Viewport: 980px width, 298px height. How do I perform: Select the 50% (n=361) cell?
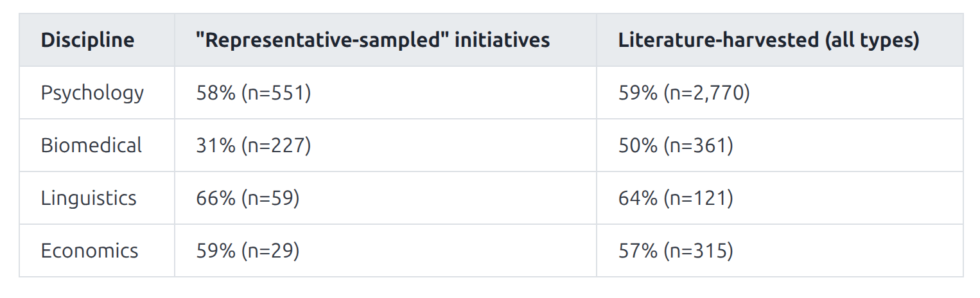click(x=676, y=145)
